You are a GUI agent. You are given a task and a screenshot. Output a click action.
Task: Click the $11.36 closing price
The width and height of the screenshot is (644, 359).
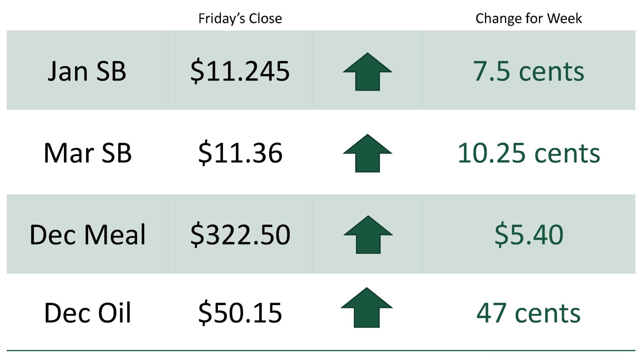pos(240,153)
